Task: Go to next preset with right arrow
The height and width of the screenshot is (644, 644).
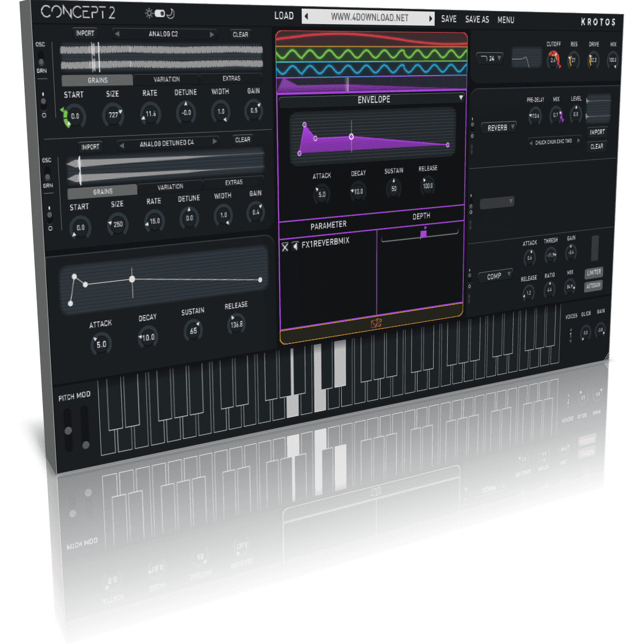Action: pyautogui.click(x=430, y=18)
